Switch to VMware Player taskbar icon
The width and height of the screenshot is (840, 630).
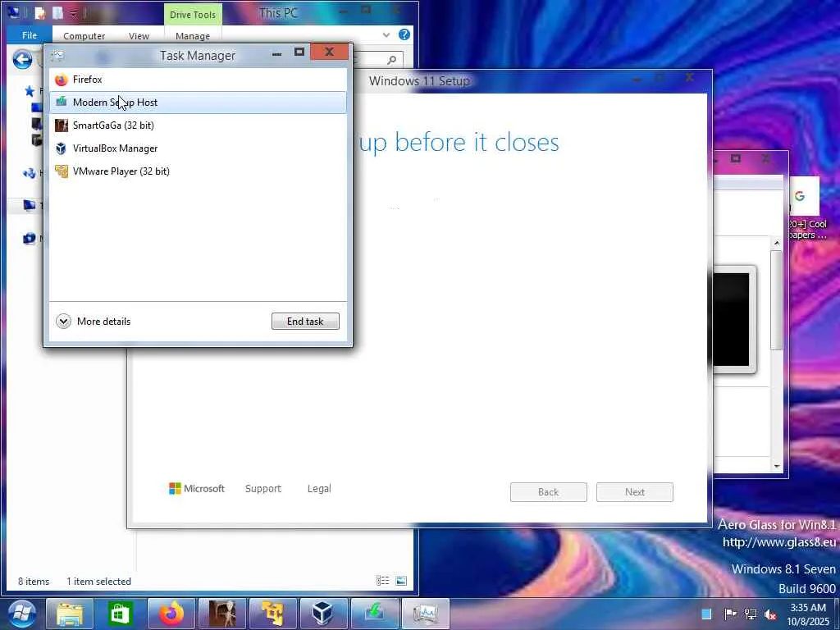272,614
